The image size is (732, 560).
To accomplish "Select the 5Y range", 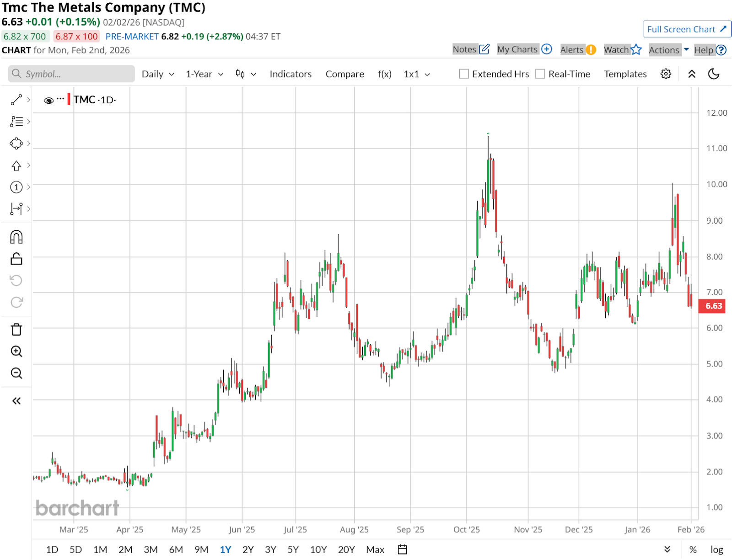I will click(x=293, y=549).
